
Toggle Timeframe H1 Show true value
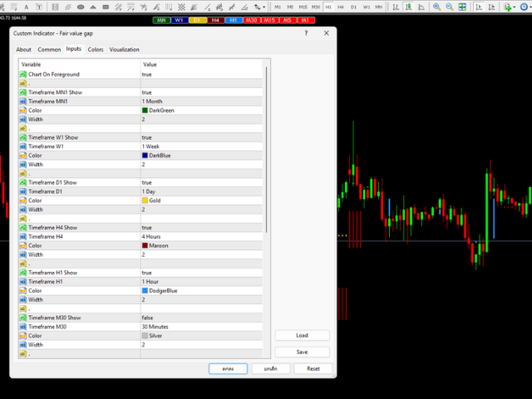point(201,273)
